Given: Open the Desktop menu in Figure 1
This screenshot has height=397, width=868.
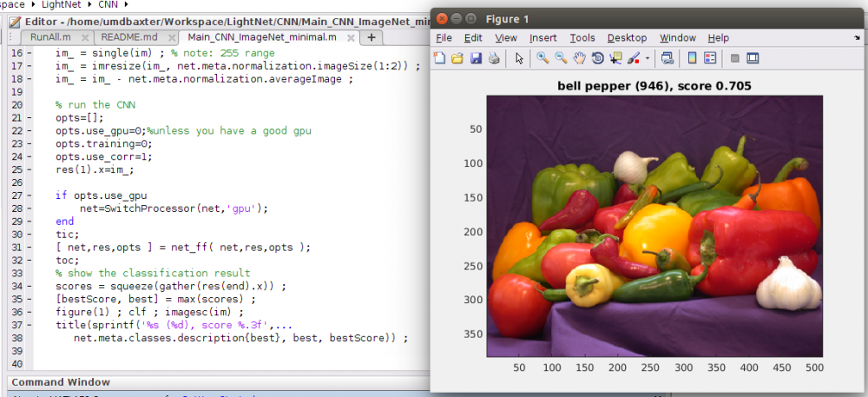Looking at the screenshot, I should click(x=628, y=37).
